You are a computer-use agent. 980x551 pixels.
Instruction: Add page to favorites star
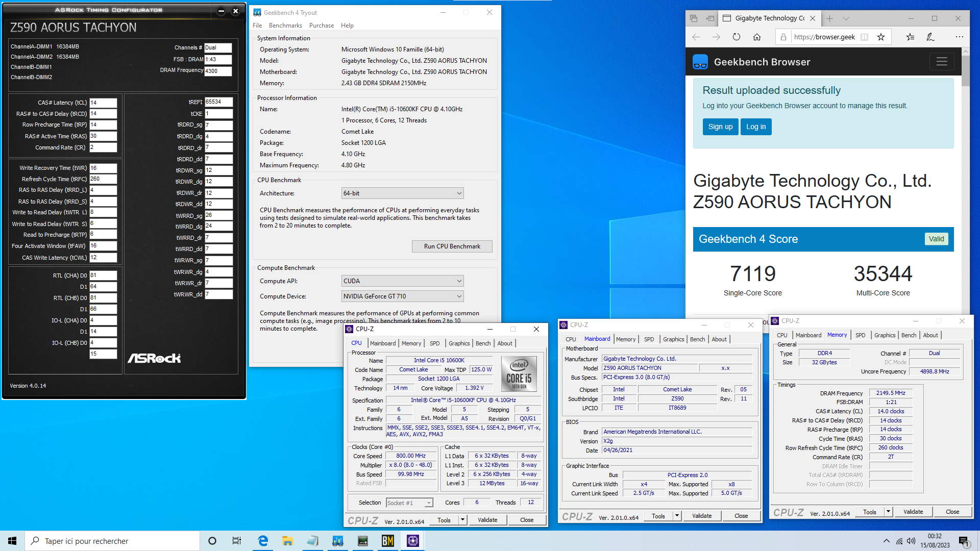(881, 37)
